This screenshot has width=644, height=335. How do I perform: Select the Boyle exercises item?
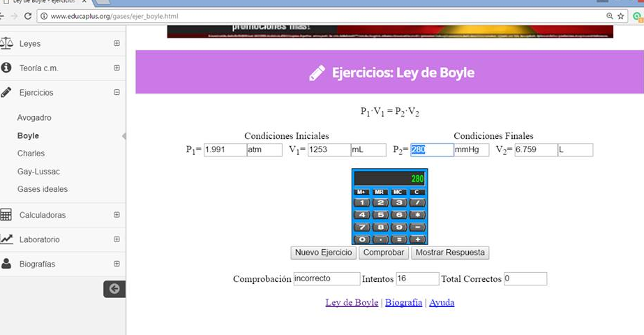click(28, 135)
